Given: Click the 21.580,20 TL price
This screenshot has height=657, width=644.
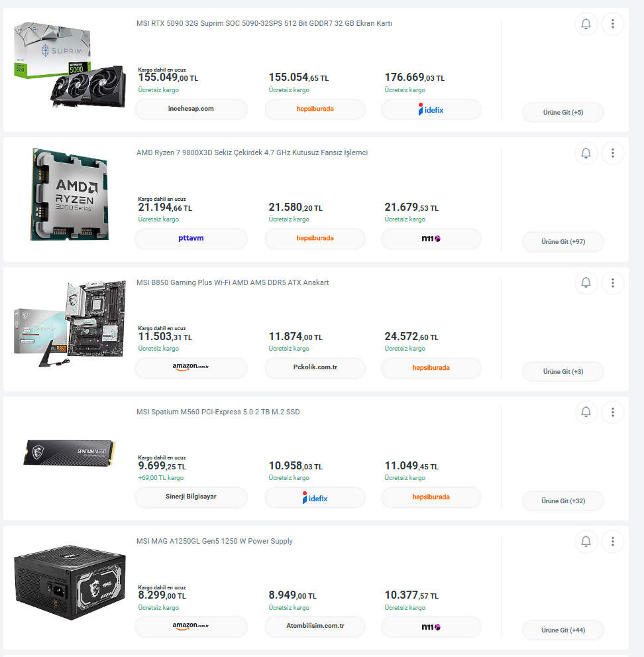Looking at the screenshot, I should click(295, 208).
